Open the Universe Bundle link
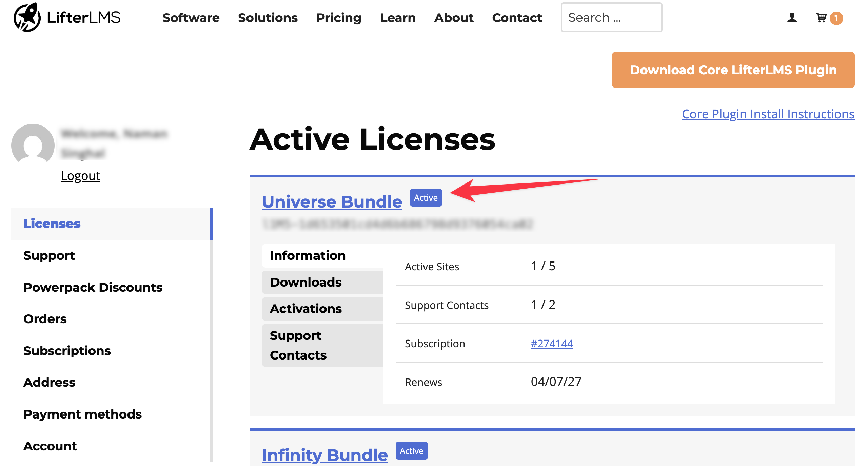Image resolution: width=868 pixels, height=466 pixels. click(x=332, y=202)
